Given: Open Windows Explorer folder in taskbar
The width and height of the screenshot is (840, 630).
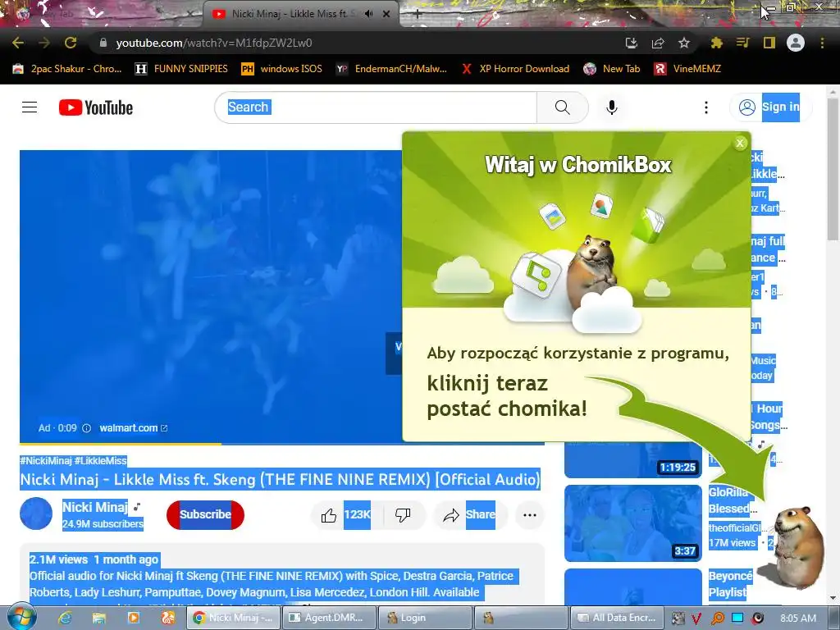Looking at the screenshot, I should [x=99, y=618].
